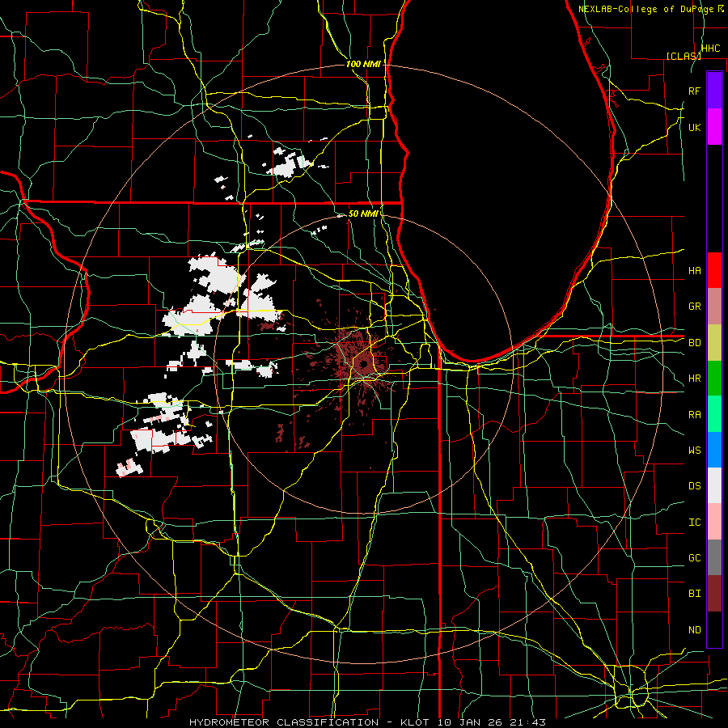
Task: Click the KLOT radar site center point
Action: point(363,364)
